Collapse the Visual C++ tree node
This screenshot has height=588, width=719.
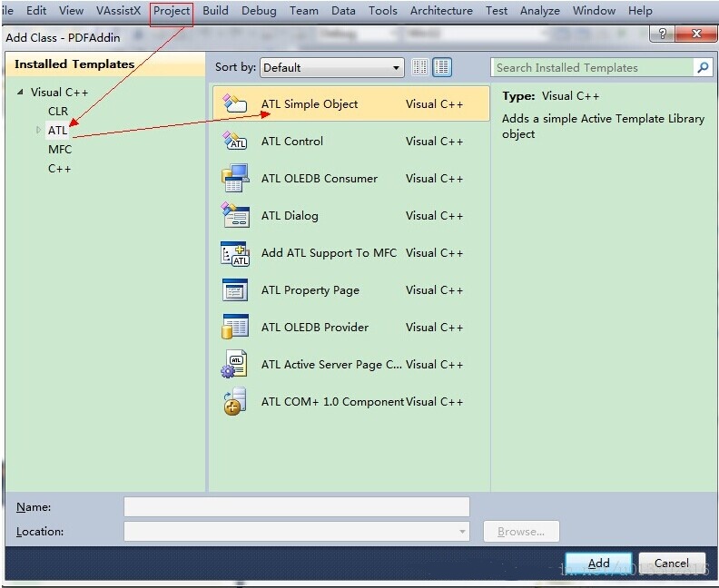click(x=20, y=92)
